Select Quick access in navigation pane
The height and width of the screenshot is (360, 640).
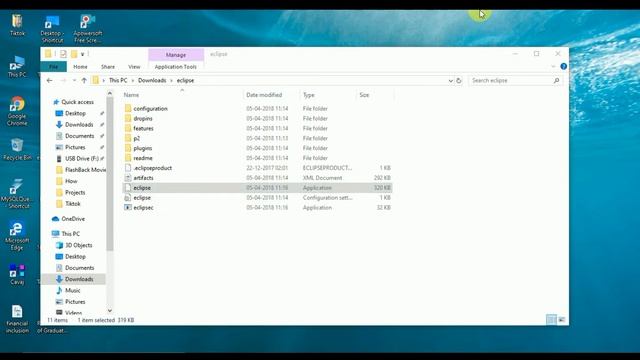(x=73, y=102)
